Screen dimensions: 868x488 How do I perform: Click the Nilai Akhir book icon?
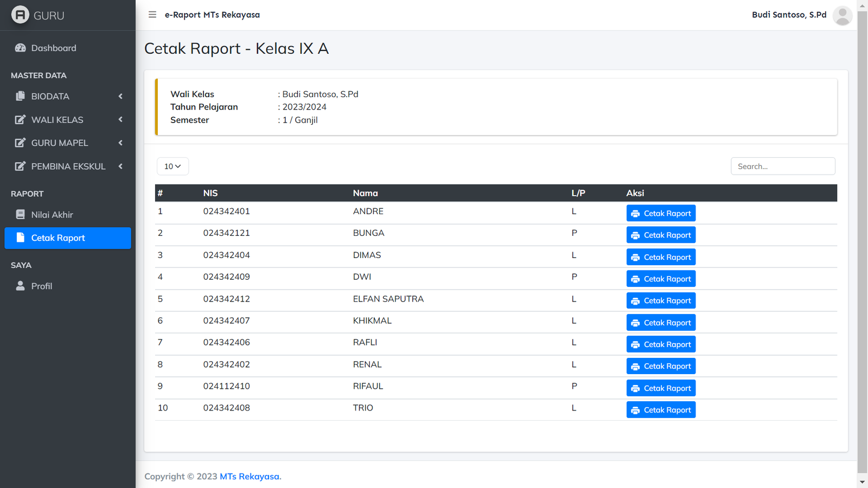pyautogui.click(x=21, y=215)
